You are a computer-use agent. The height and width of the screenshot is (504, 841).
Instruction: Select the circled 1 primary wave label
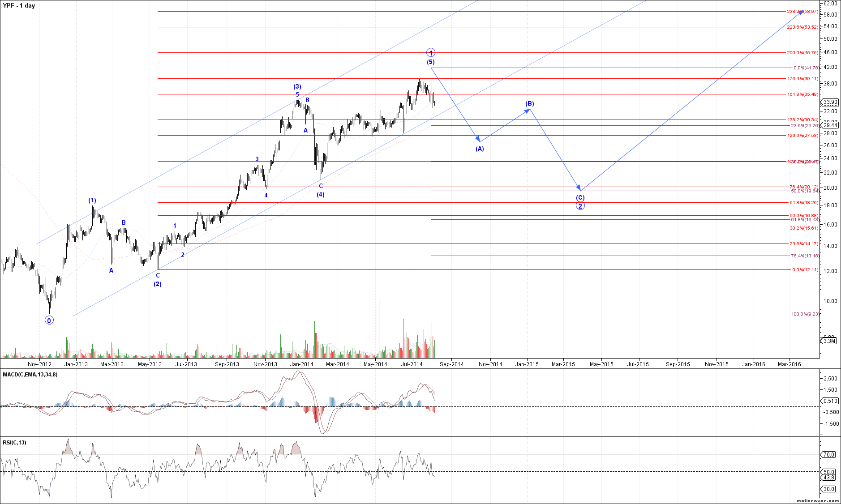(430, 52)
